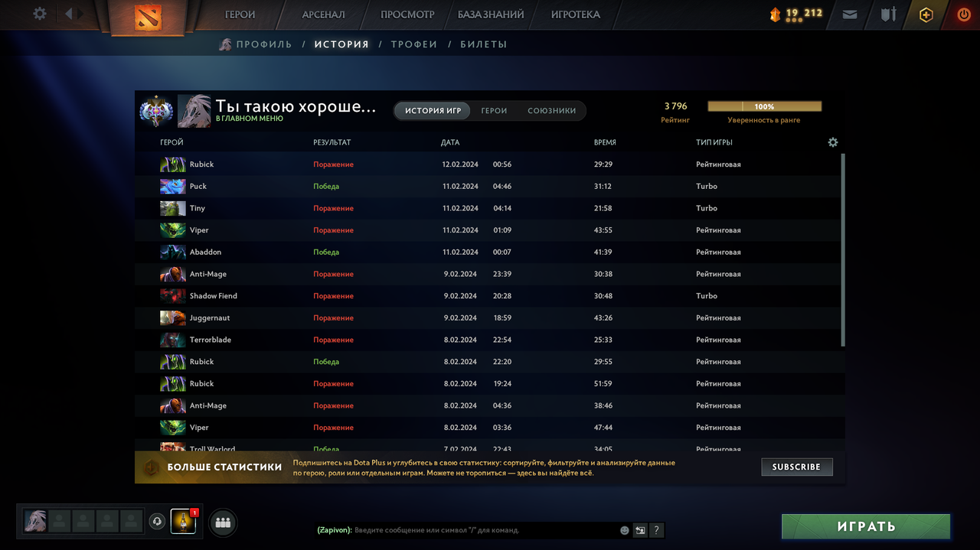This screenshot has width=980, height=550.
Task: Click the match list scrollbar
Action: point(844,250)
